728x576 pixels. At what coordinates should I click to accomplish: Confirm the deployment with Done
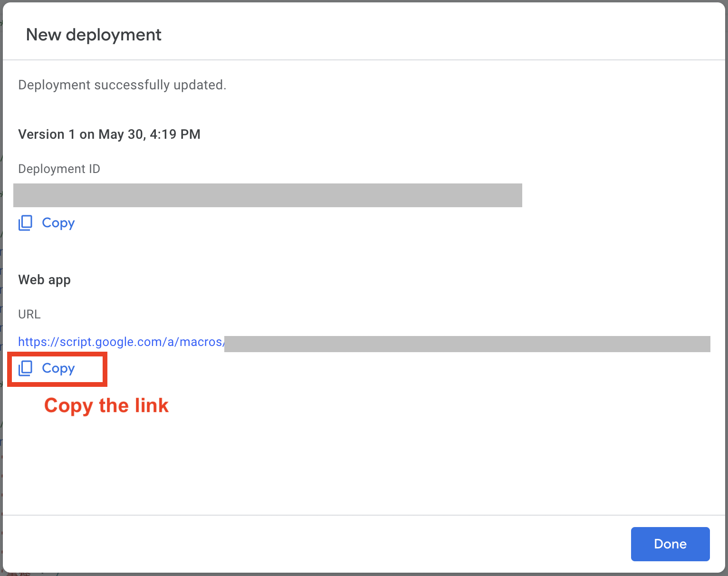coord(670,544)
